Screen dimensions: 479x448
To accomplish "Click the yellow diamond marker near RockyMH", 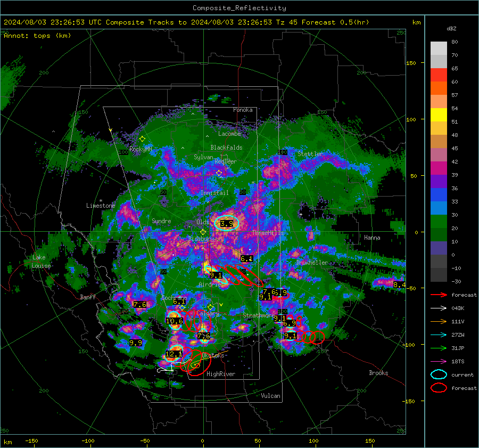I will (x=142, y=139).
